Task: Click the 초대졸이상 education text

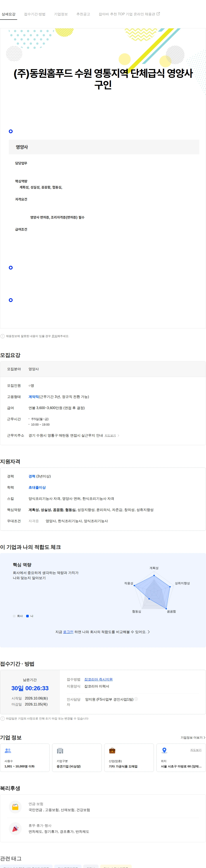Action: [x=37, y=487]
